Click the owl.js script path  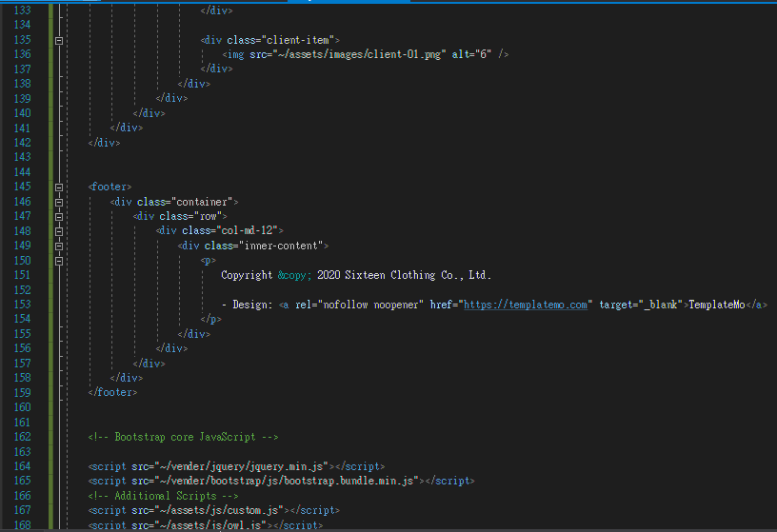[x=211, y=525]
